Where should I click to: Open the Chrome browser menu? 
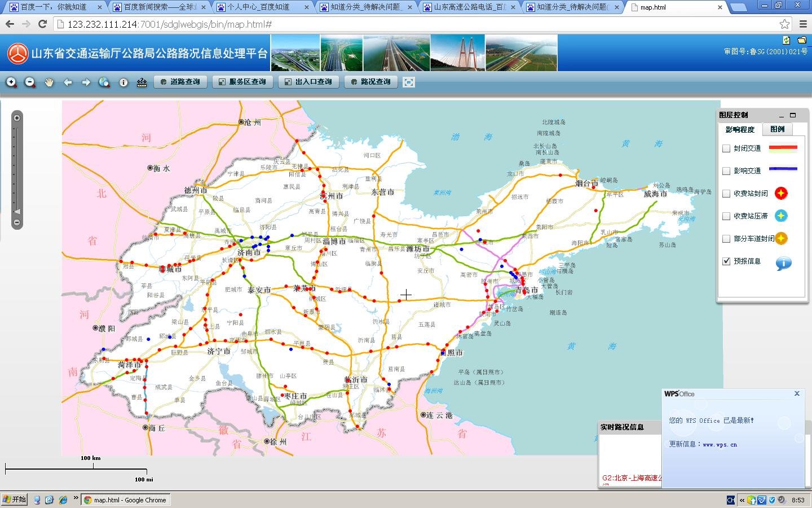(803, 24)
